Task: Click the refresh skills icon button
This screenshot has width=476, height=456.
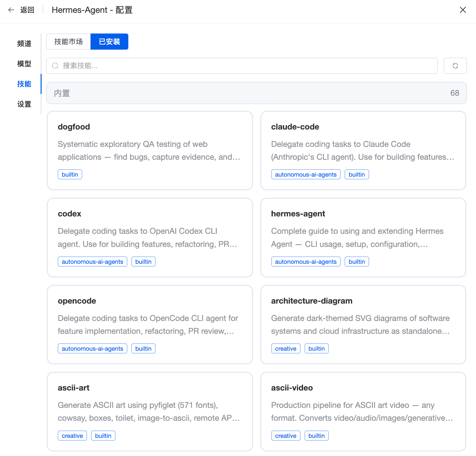Action: click(455, 66)
